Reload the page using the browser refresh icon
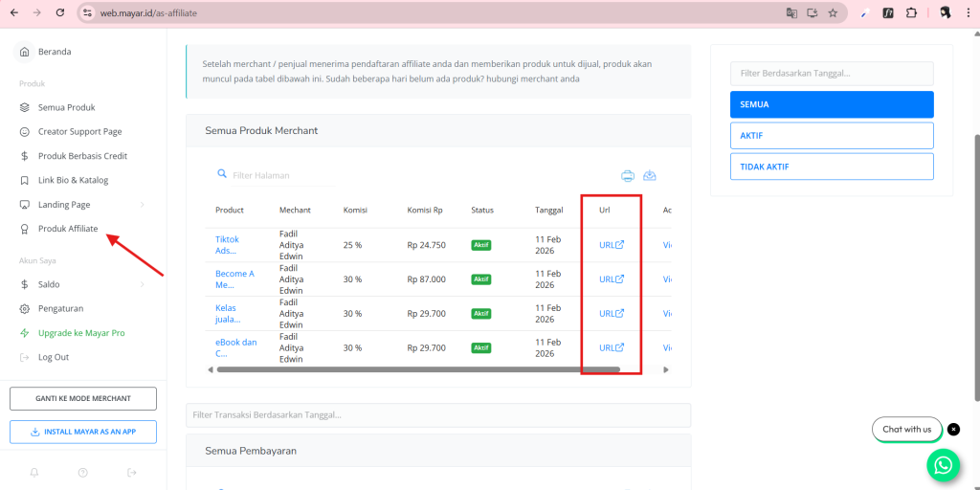Viewport: 980px width, 490px height. click(60, 13)
